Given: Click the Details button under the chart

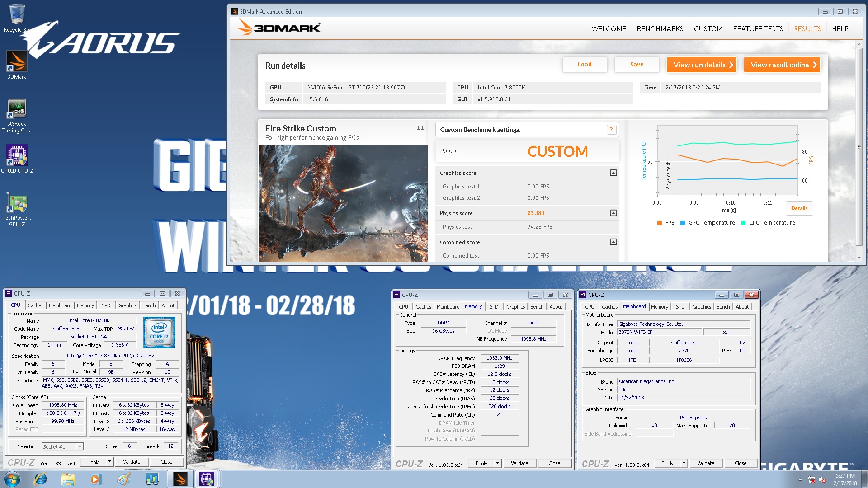Looking at the screenshot, I should [799, 208].
